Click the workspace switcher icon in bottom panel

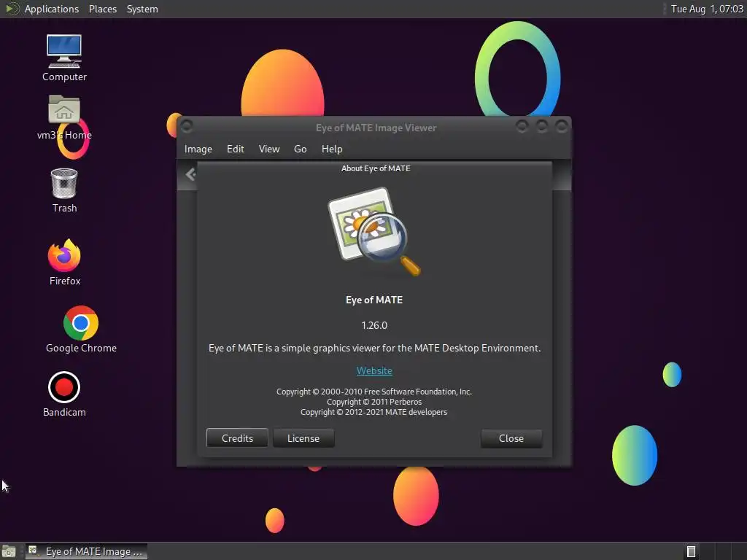[x=692, y=551]
